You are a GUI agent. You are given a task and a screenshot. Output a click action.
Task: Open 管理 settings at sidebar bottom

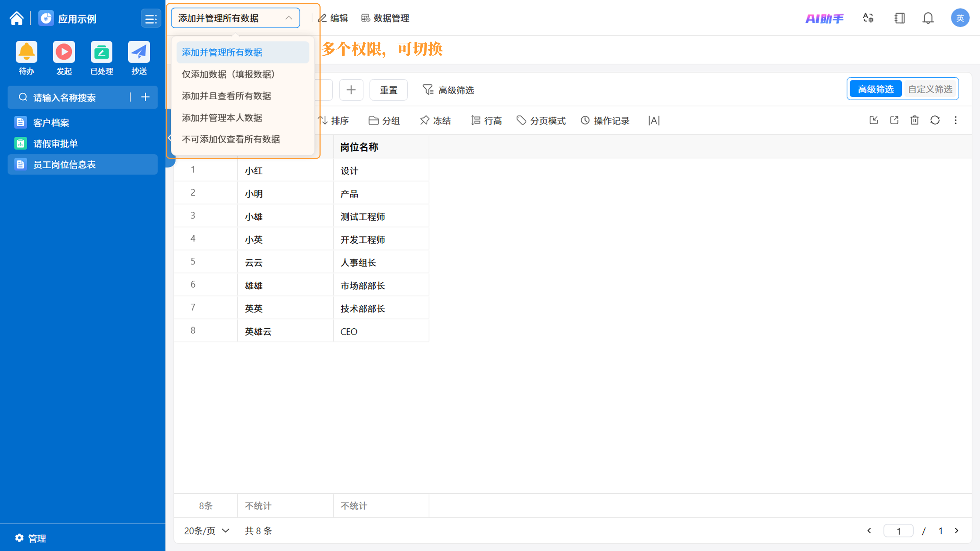tap(30, 538)
